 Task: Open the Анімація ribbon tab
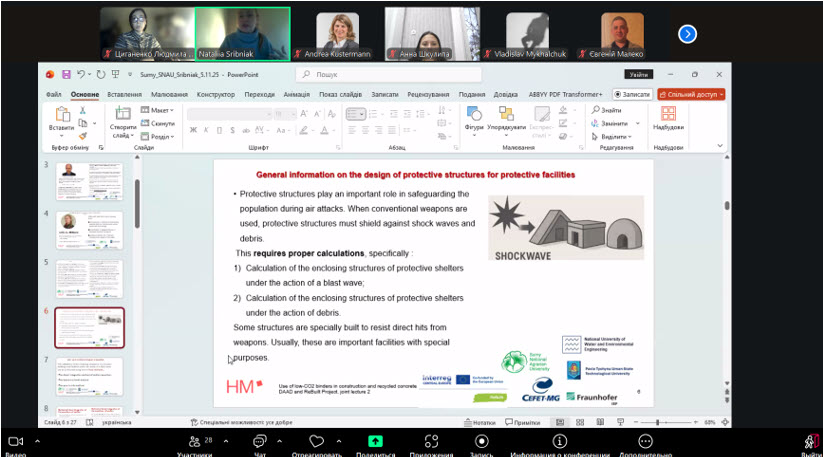296,94
